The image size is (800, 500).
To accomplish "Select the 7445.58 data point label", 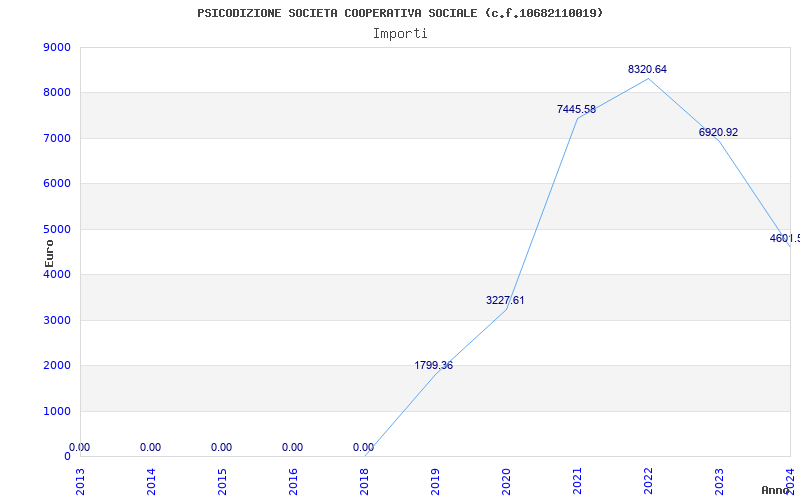I will 576,110.
